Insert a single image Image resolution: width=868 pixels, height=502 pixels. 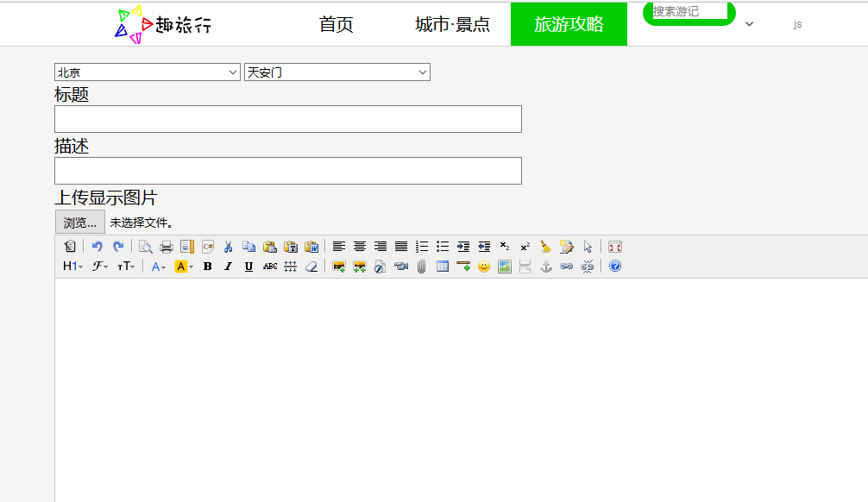pos(339,267)
